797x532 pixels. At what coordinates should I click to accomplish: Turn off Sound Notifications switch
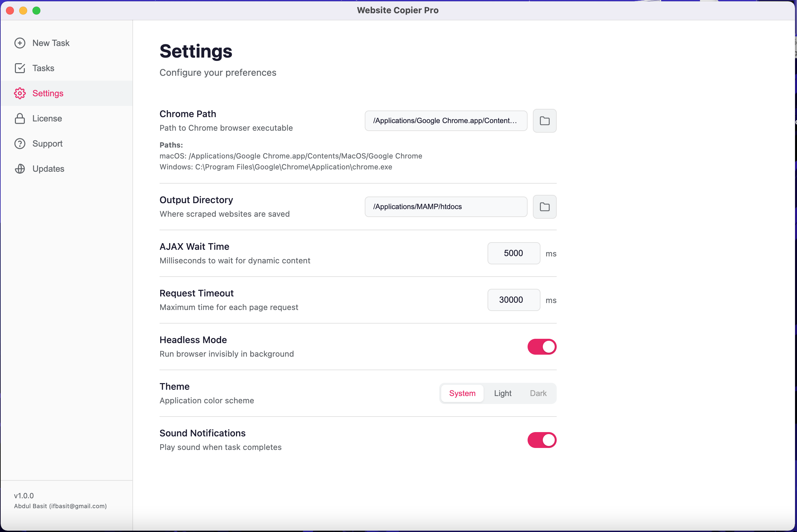pos(541,440)
